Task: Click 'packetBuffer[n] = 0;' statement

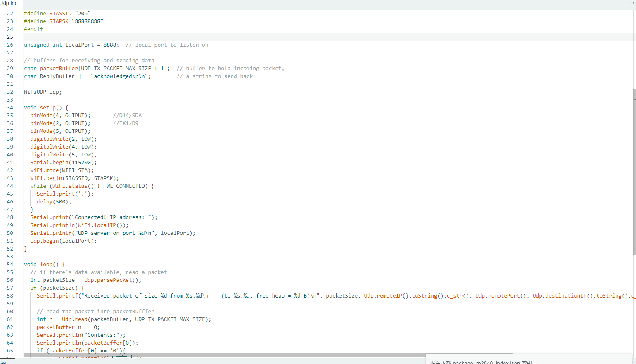Action: [68, 327]
